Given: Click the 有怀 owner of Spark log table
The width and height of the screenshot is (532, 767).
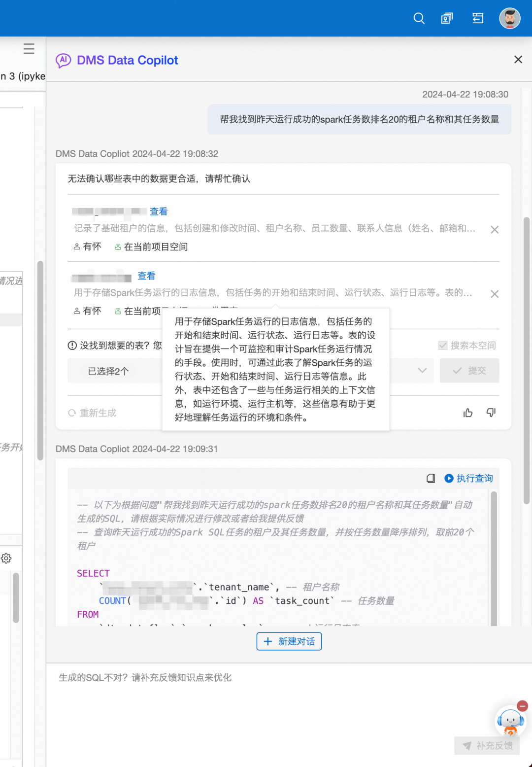Looking at the screenshot, I should click(x=88, y=311).
